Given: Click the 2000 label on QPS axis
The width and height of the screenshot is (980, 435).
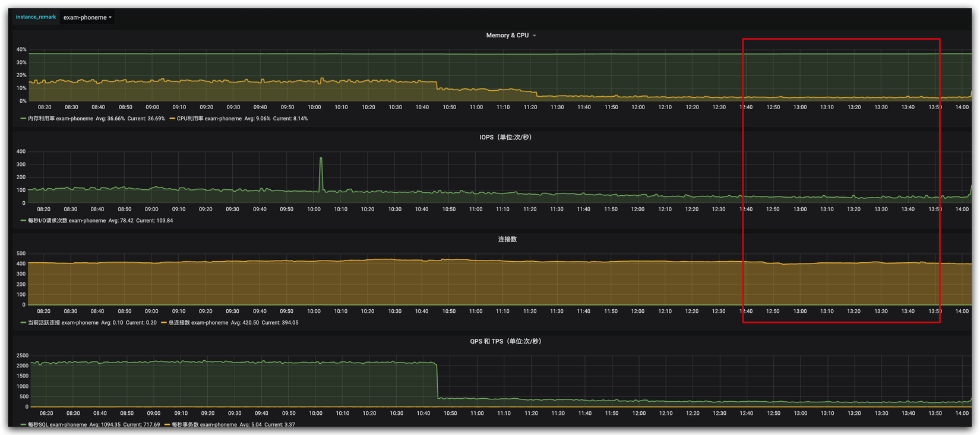Looking at the screenshot, I should pos(22,366).
